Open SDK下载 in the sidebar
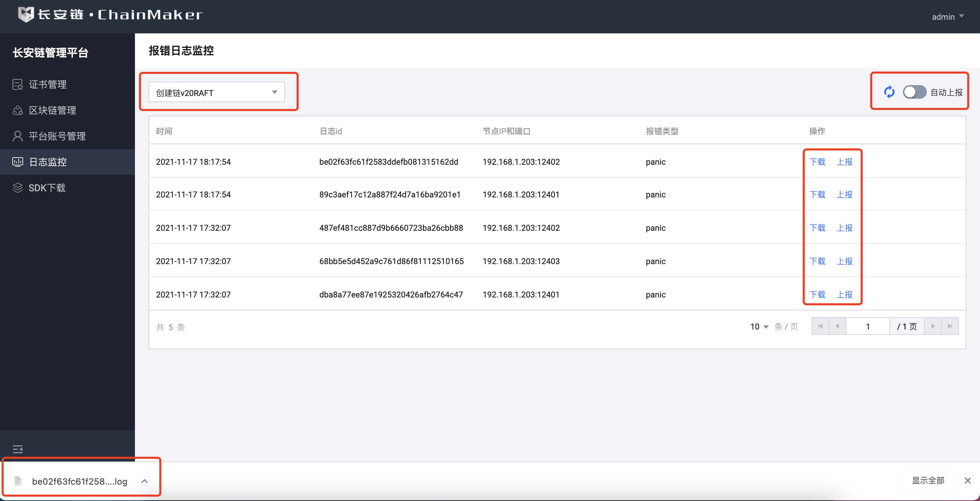Viewport: 980px width, 501px height. (47, 188)
